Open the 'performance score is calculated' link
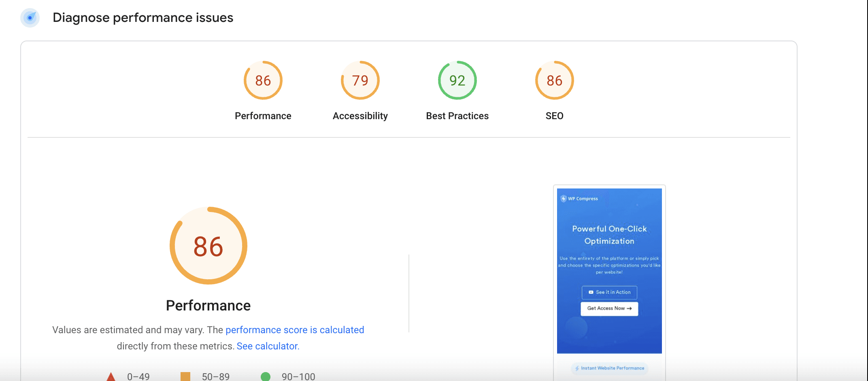This screenshot has height=381, width=868. [x=295, y=330]
